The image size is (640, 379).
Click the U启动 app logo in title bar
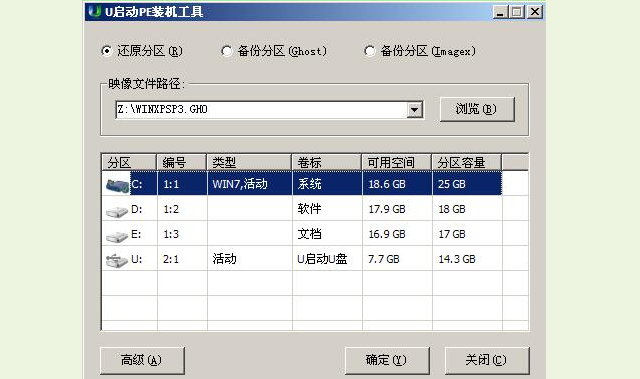[95, 11]
